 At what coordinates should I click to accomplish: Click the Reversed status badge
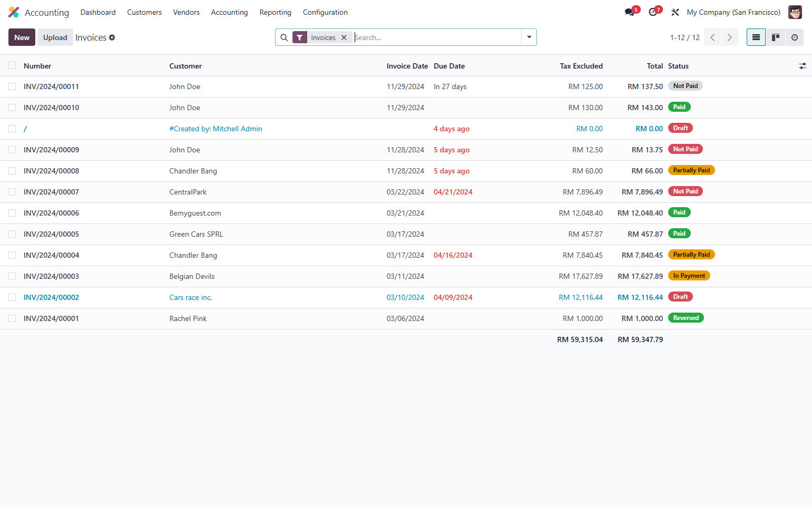pyautogui.click(x=686, y=318)
